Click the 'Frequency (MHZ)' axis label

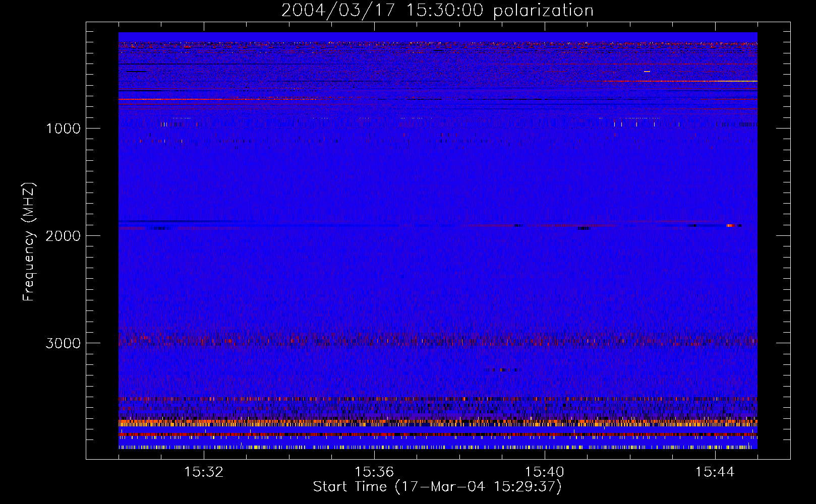pos(29,242)
